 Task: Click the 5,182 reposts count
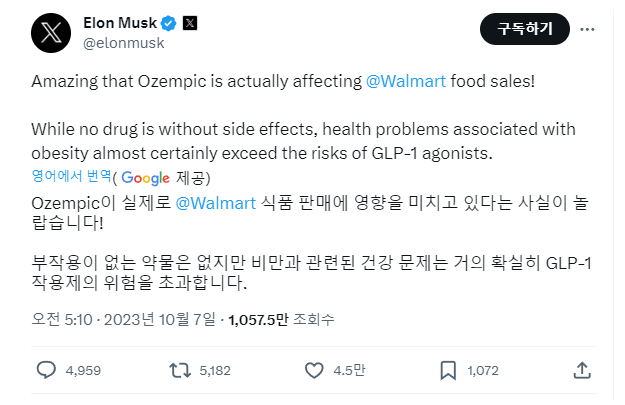[x=215, y=371]
